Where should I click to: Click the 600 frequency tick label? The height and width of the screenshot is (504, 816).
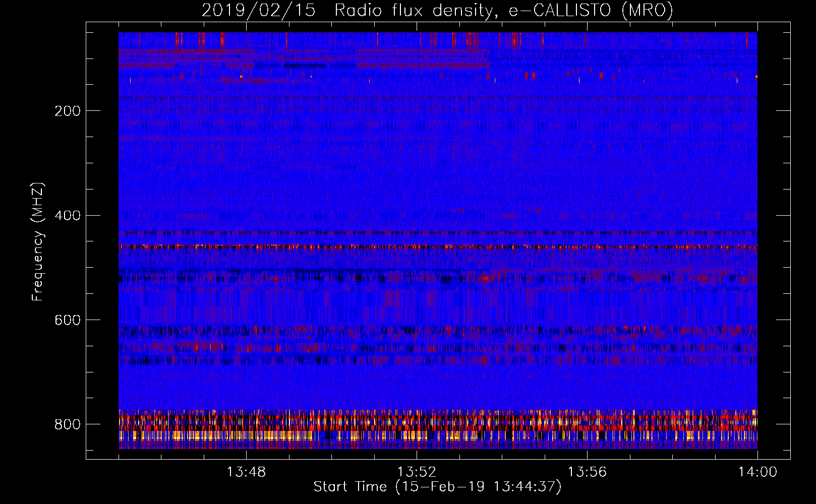(68, 320)
